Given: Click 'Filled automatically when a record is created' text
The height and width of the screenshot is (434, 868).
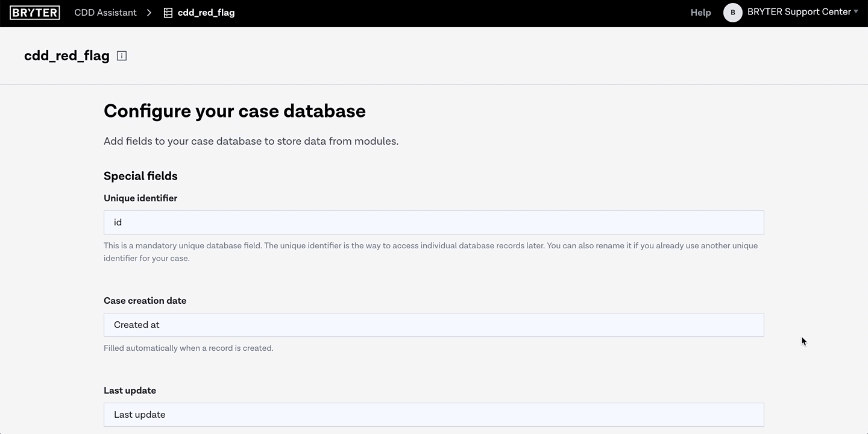Looking at the screenshot, I should (189, 348).
